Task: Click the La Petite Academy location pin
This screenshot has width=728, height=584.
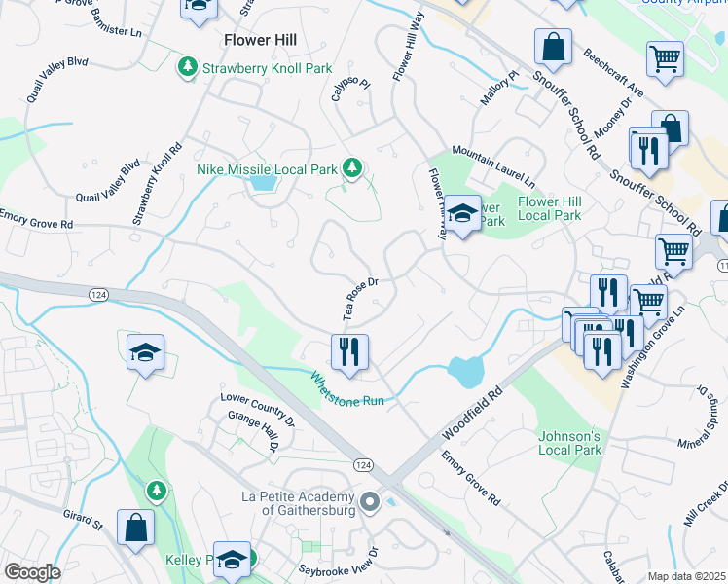Action: point(370,503)
